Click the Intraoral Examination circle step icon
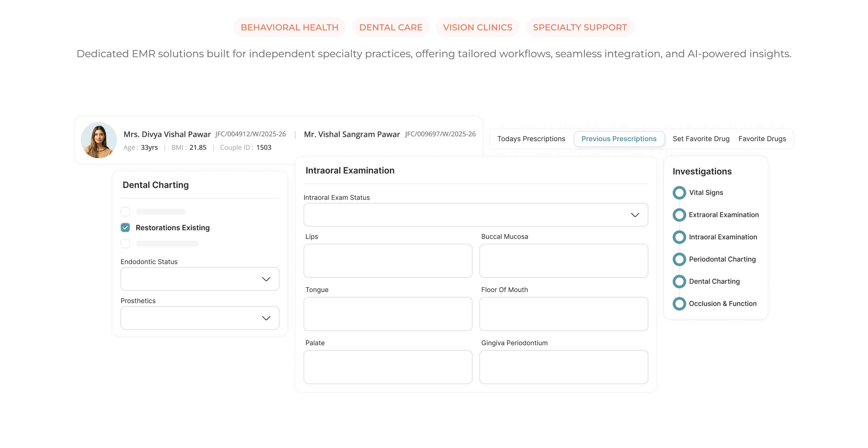The height and width of the screenshot is (448, 868). [679, 237]
